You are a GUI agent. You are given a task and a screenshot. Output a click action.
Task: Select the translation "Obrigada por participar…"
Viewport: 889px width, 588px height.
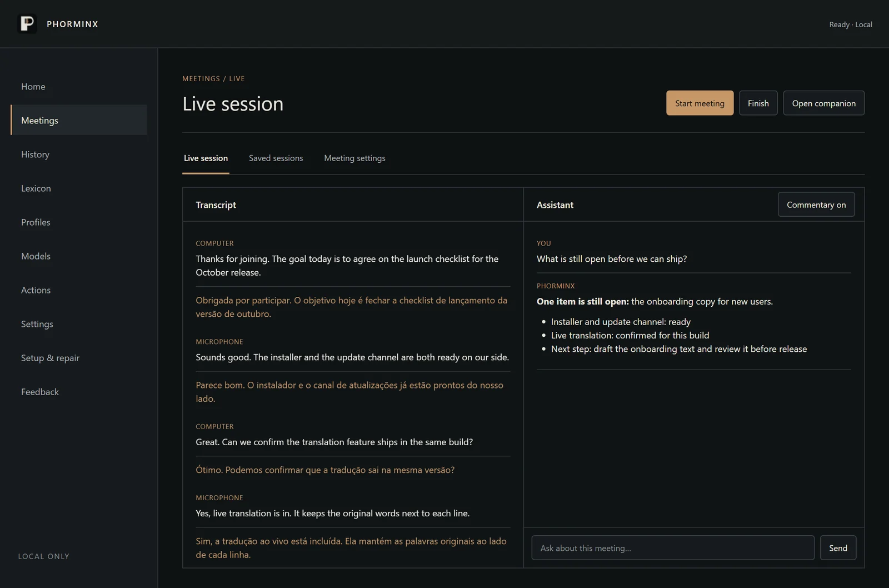pyautogui.click(x=351, y=307)
